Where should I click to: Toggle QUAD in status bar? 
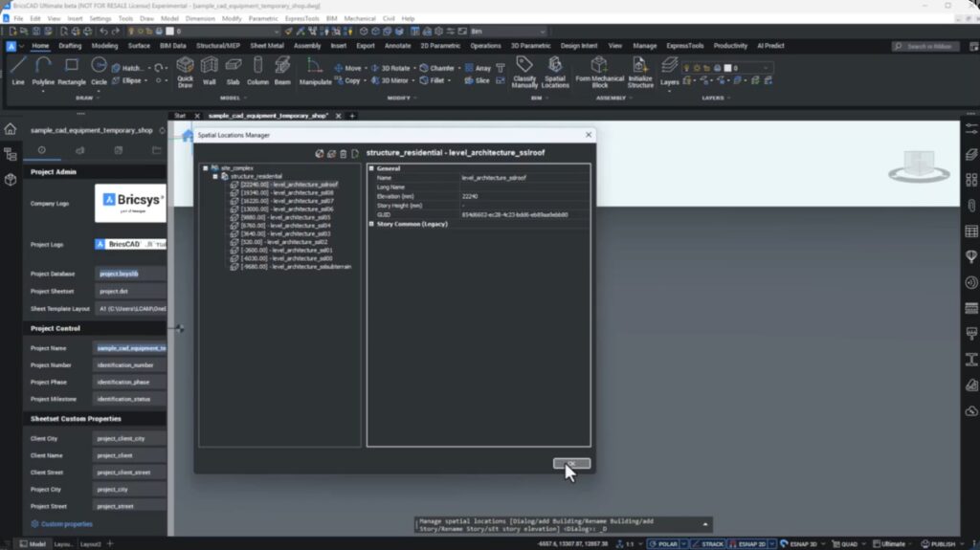click(x=845, y=543)
